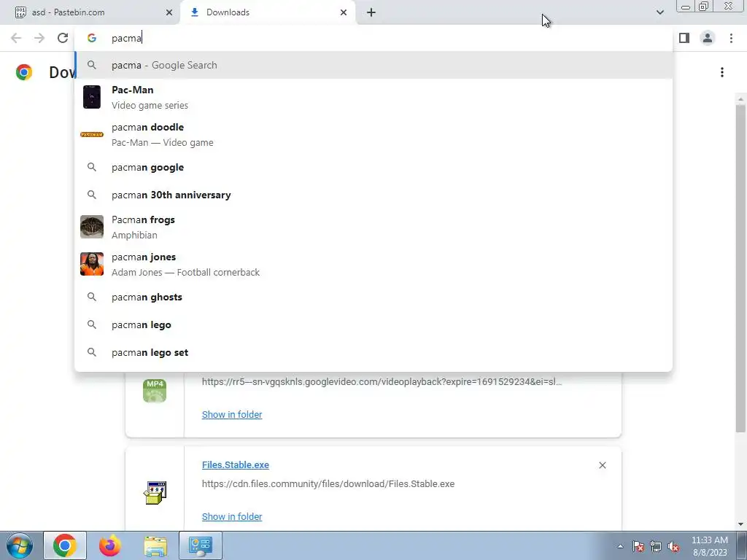Viewport: 747px width, 560px height.
Task: Click the scrollbar down arrow
Action: click(x=740, y=524)
